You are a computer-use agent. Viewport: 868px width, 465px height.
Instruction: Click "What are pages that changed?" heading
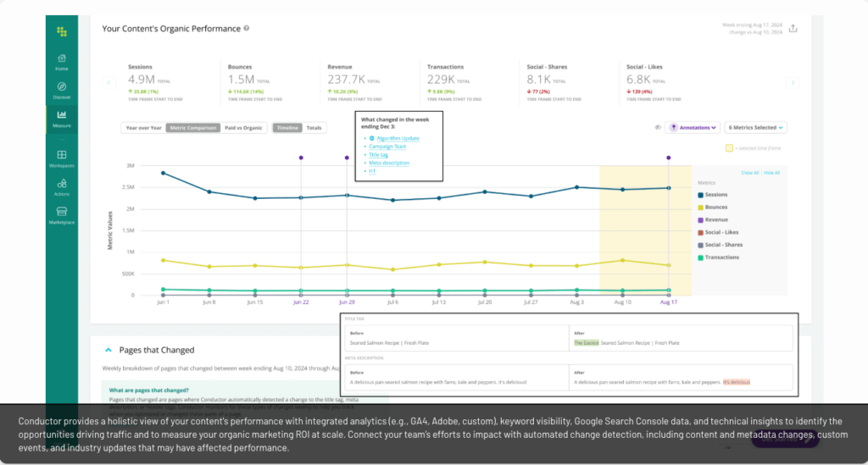[149, 390]
